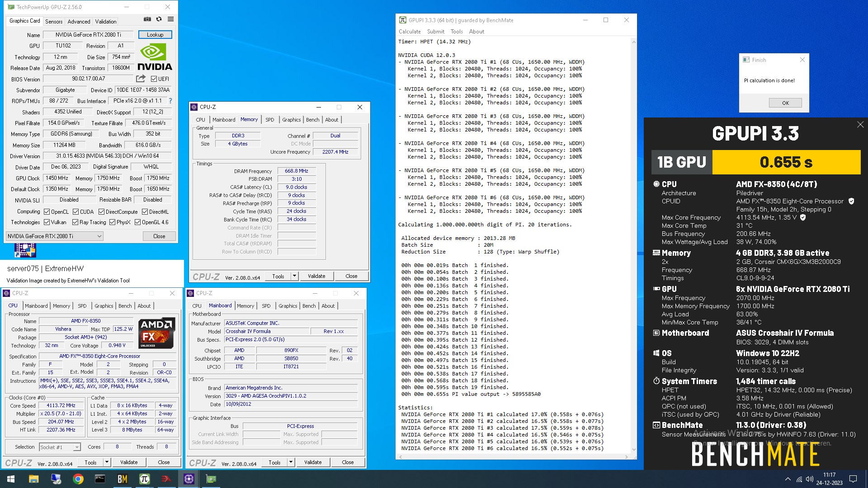Open the Socket #1 selection dropdown
868x488 pixels.
click(60, 447)
